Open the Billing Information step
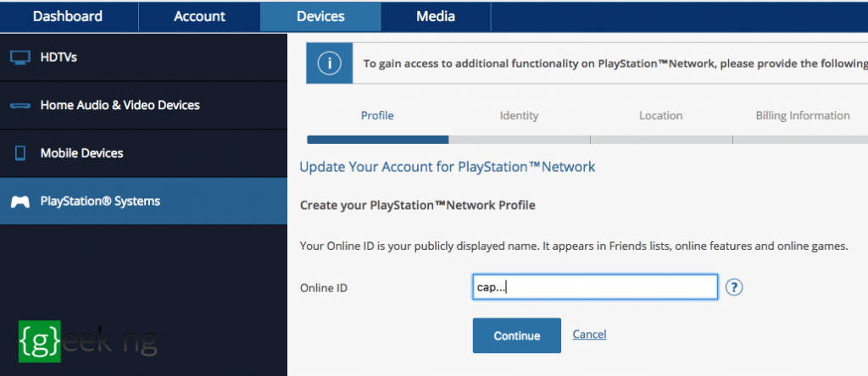Viewport: 868px width, 376px height. point(803,115)
